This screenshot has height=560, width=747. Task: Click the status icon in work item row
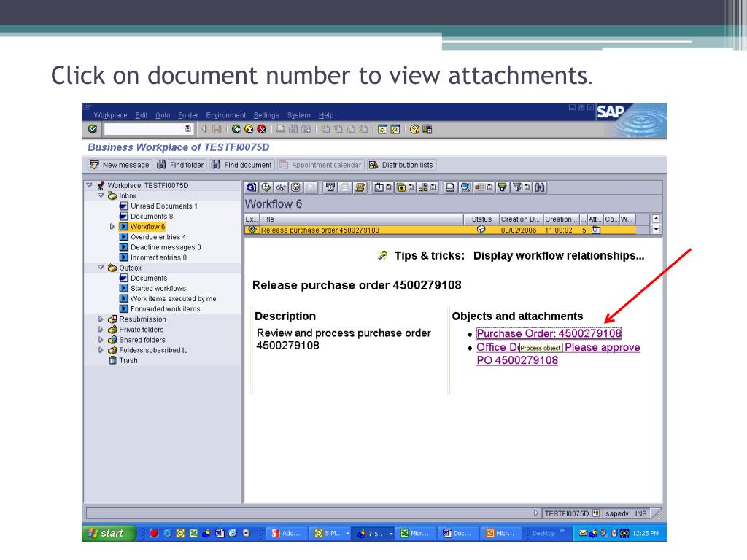[481, 230]
